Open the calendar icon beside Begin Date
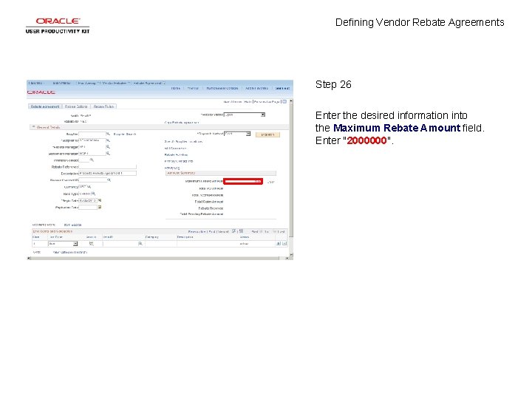Image resolution: width=532 pixels, height=399 pixels. coord(100,200)
